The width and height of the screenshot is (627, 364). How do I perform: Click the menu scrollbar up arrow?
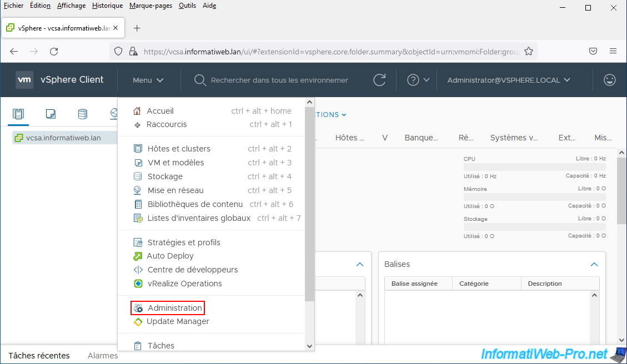tap(309, 102)
